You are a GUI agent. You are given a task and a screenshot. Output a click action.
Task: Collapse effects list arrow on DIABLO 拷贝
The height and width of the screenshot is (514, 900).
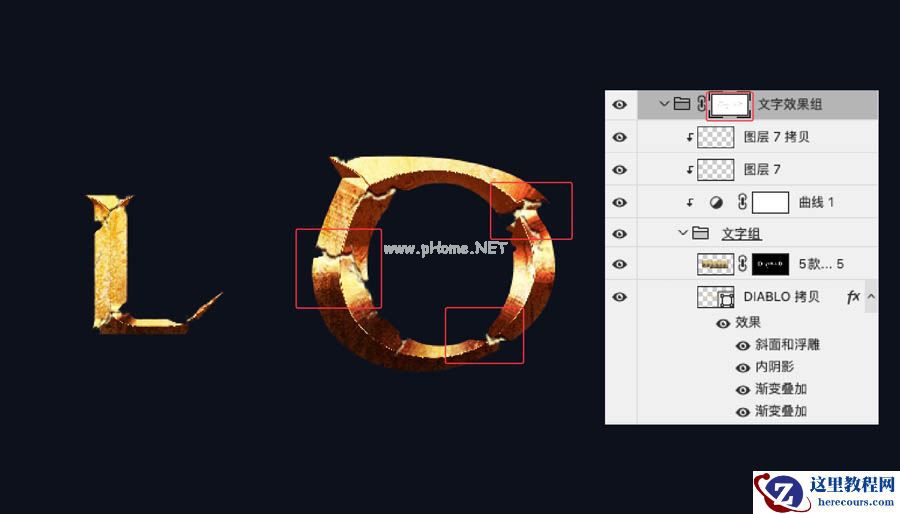point(871,297)
